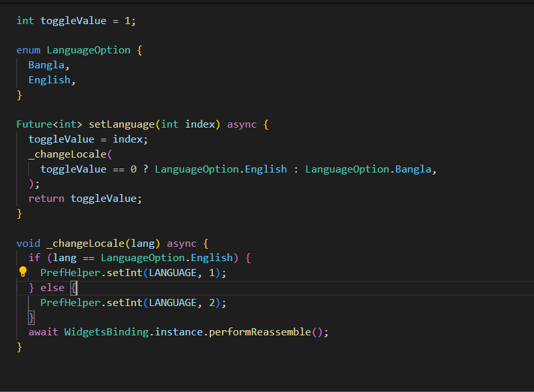Click the 'else' keyword

point(52,288)
